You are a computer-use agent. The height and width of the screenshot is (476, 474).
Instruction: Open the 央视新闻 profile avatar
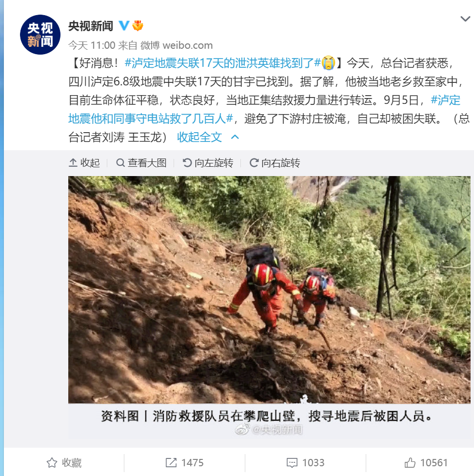tap(40, 35)
